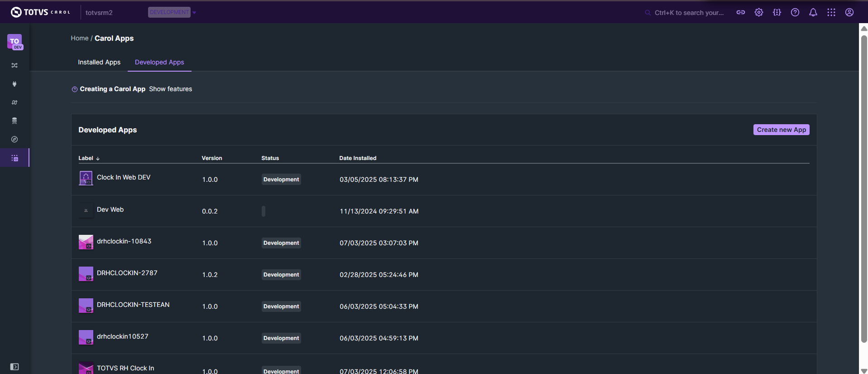
Task: Click the Version column header
Action: click(212, 158)
